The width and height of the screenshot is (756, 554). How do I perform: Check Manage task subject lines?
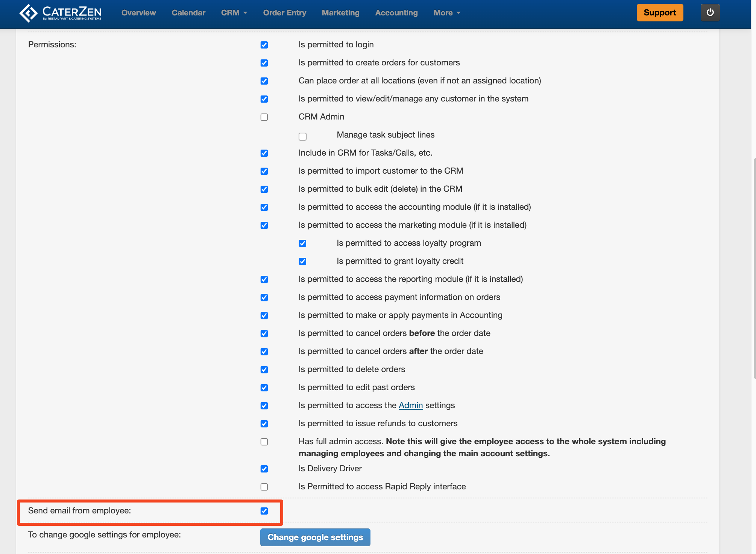point(302,136)
